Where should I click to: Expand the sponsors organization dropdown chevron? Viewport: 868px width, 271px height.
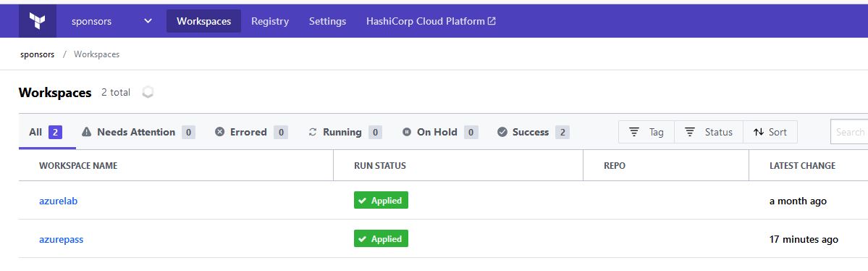click(148, 21)
